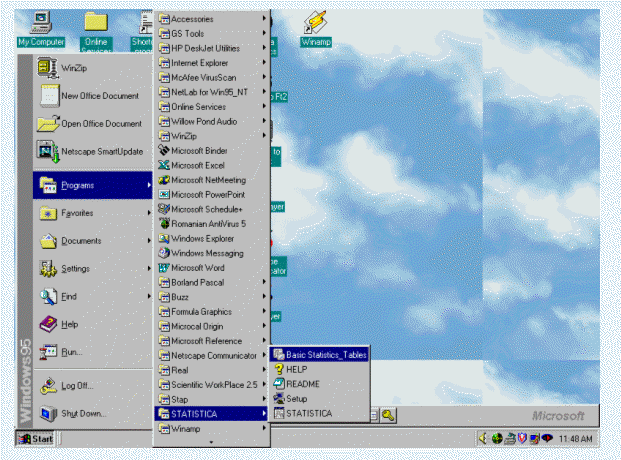
Task: Open Microcal Origin program group
Action: 212,326
